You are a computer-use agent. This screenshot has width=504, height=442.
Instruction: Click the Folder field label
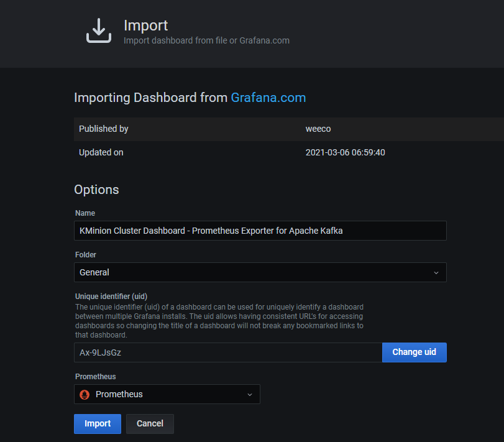86,255
